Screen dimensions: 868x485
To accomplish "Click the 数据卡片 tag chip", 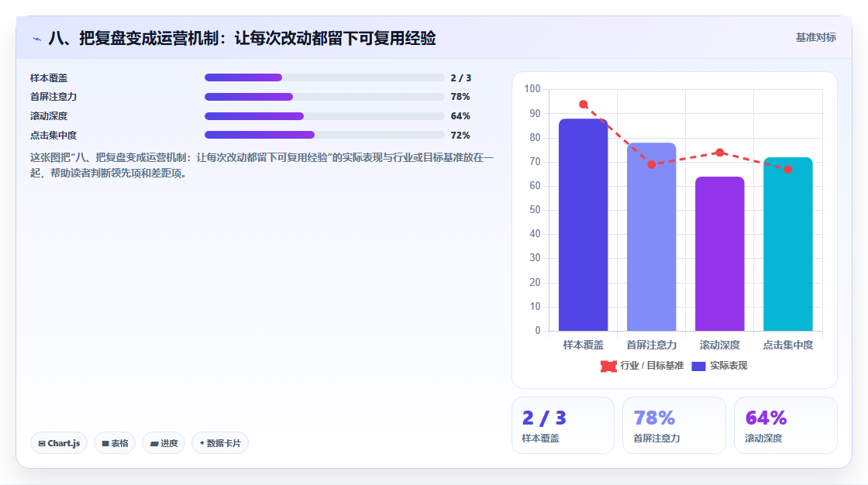I will coord(220,443).
